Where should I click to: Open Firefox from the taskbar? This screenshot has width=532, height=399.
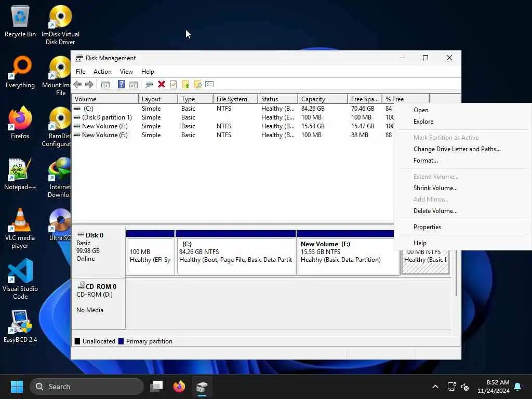pyautogui.click(x=179, y=387)
